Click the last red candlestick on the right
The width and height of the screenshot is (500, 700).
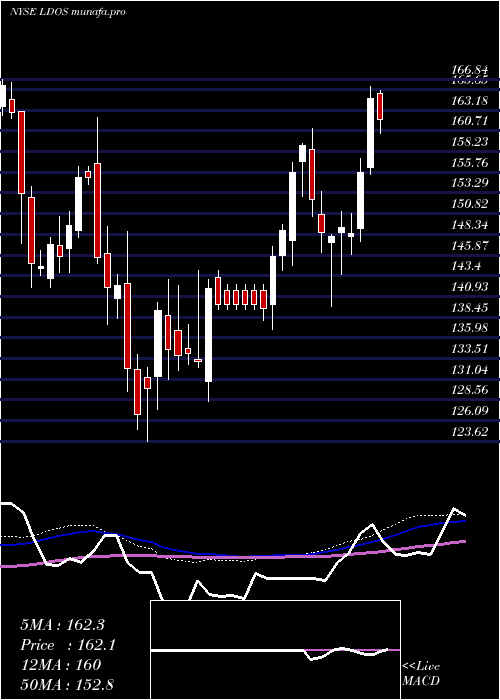pos(380,107)
